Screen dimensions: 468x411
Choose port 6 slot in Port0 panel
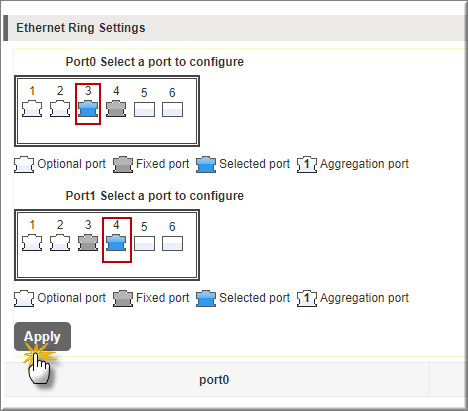point(172,110)
